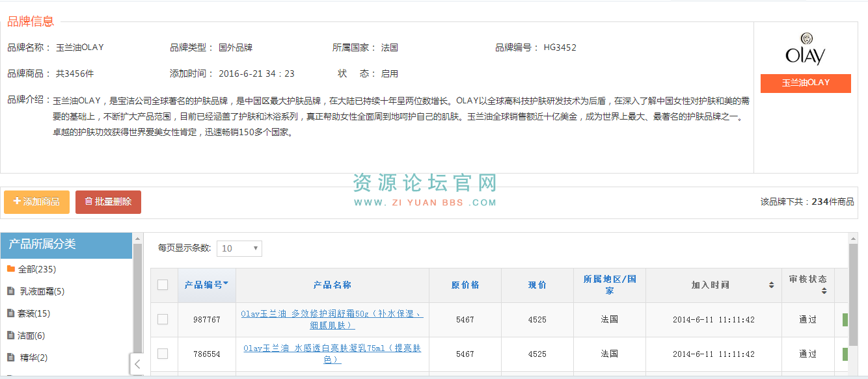Viewport: 868px width, 379px height.
Task: Click the category panel vertical scrollbar
Action: click(137, 298)
